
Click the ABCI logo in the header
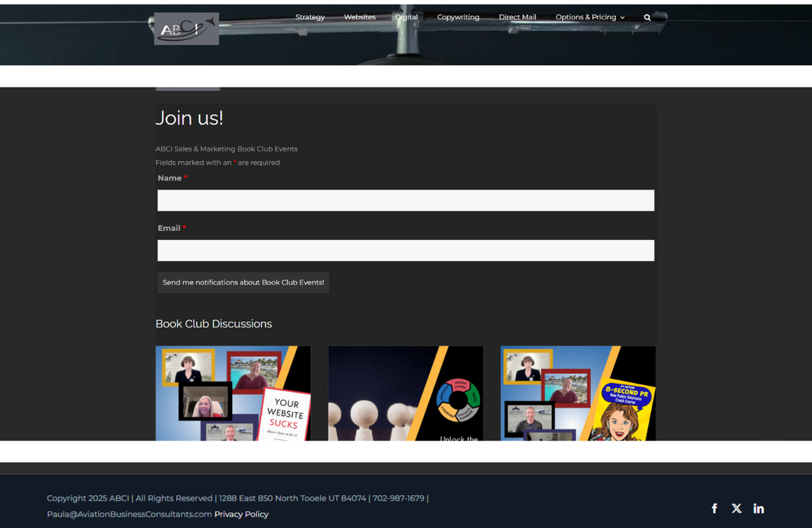[186, 29]
